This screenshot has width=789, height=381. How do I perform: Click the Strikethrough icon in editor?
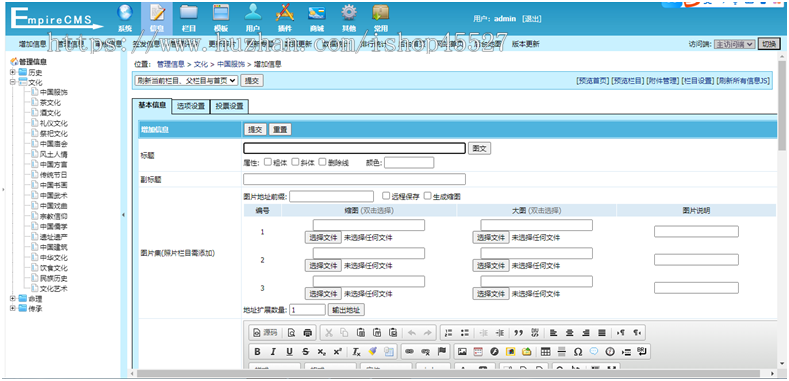(305, 352)
